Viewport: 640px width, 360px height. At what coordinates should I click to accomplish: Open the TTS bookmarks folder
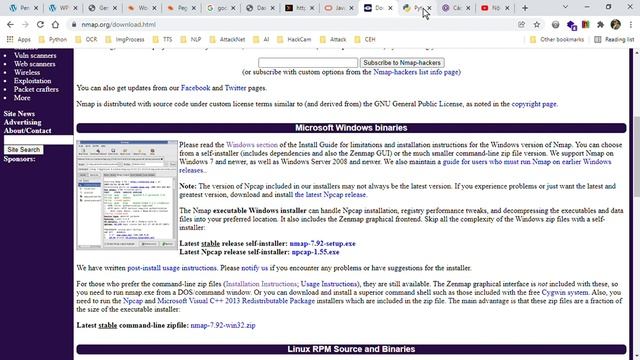[162, 40]
